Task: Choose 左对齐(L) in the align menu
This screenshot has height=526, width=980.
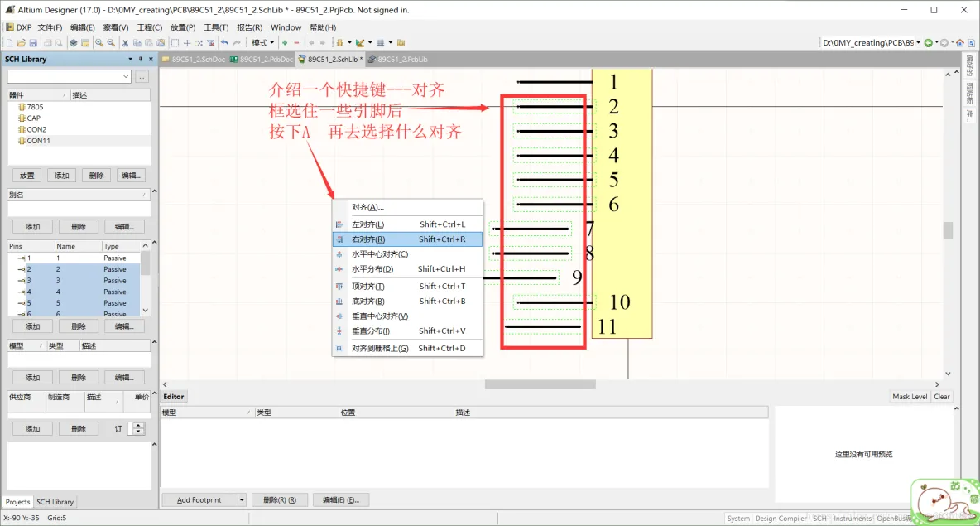Action: pyautogui.click(x=407, y=224)
